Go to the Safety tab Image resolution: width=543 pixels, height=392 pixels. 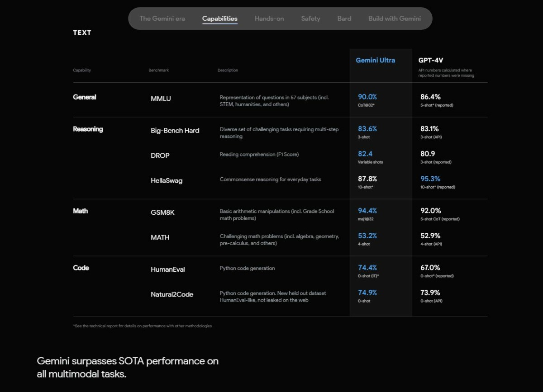coord(310,19)
